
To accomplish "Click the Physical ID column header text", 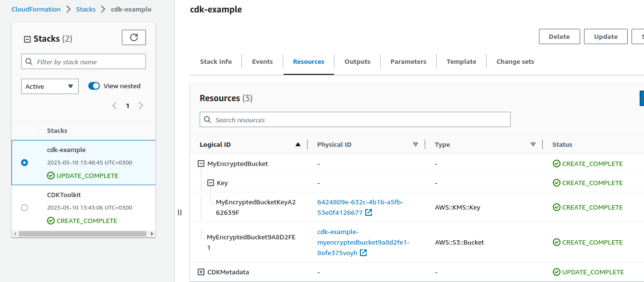I will (x=334, y=144).
